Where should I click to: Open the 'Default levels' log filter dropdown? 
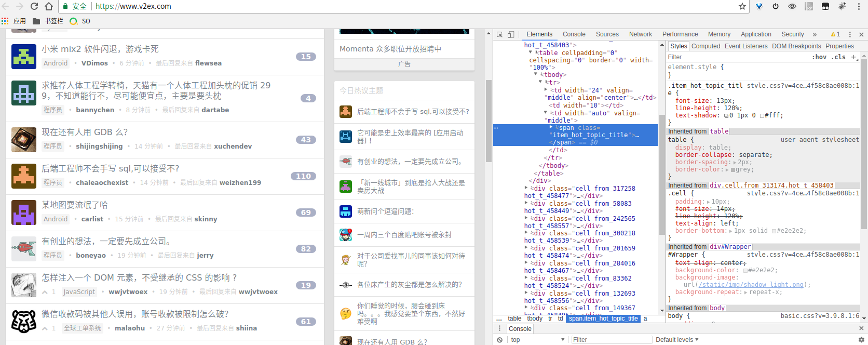click(x=677, y=340)
